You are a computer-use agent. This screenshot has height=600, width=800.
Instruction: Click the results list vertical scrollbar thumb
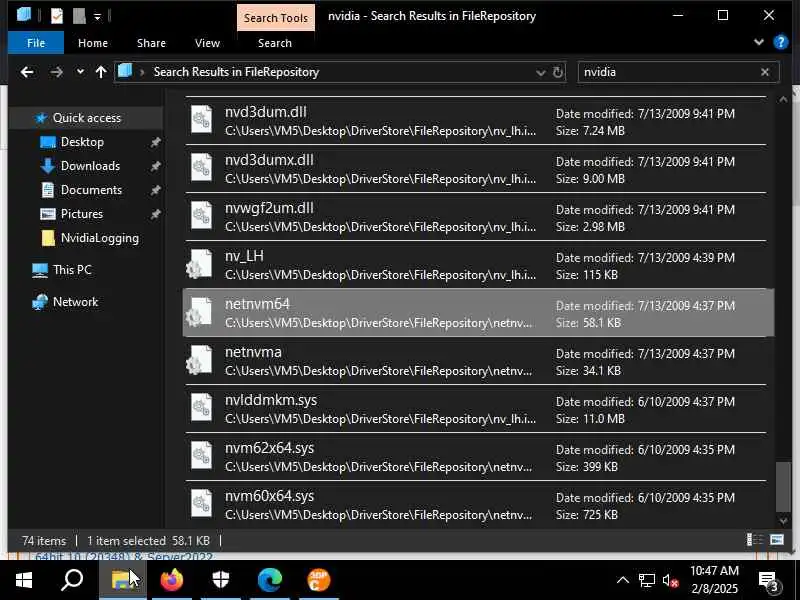783,487
